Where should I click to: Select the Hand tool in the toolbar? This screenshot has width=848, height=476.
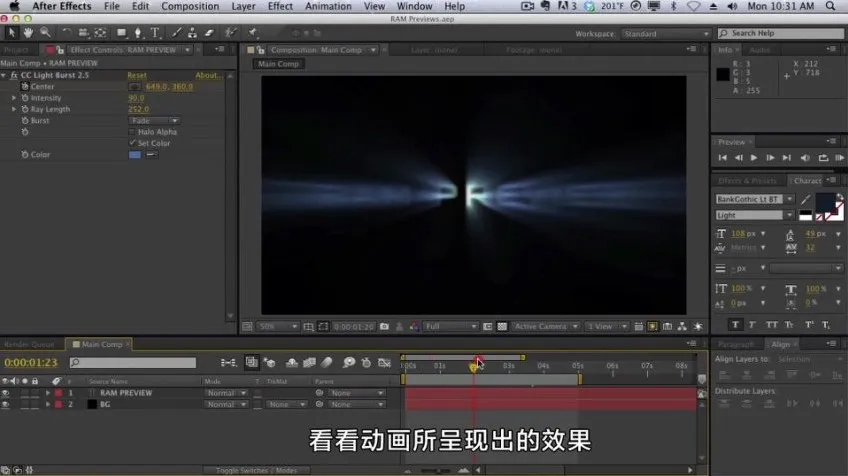click(28, 34)
